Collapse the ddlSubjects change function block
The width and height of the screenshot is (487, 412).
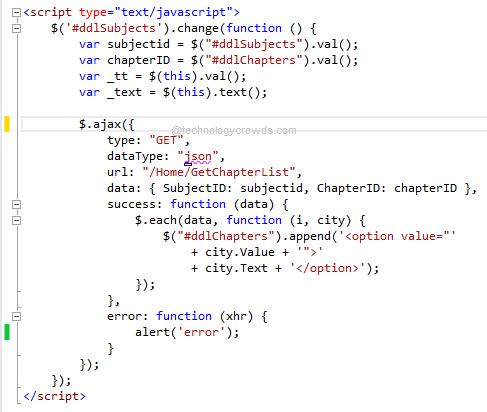pyautogui.click(x=16, y=29)
